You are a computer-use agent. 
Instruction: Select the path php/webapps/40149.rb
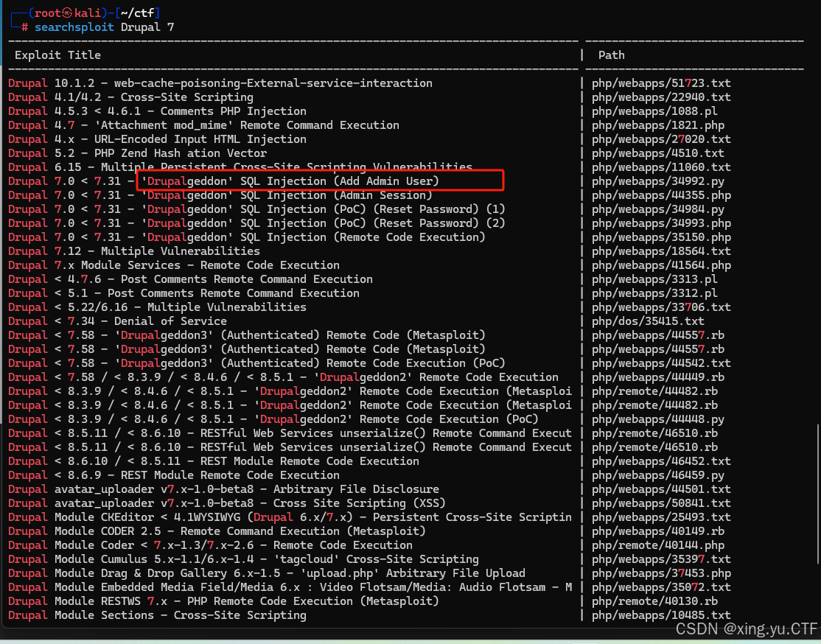(x=657, y=531)
